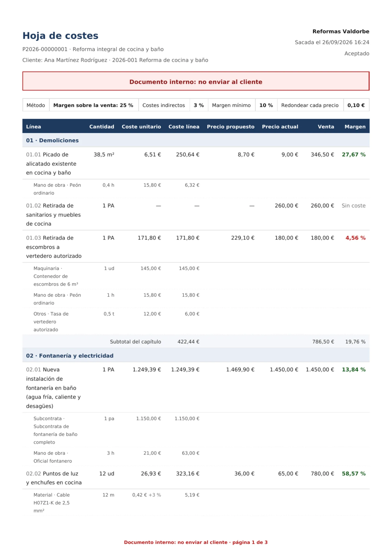This screenshot has width=392, height=554.
Task: Click the 'Redondear cada precio' label
Action: [x=310, y=105]
